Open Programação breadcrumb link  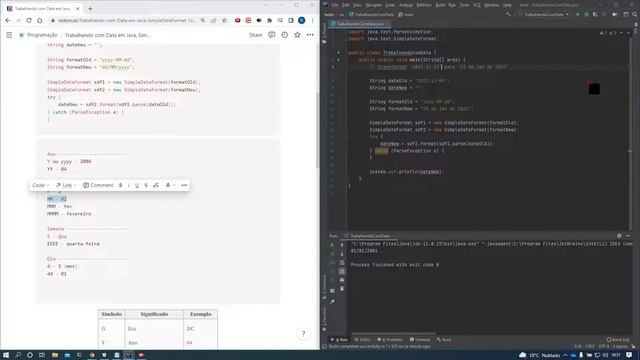point(42,35)
